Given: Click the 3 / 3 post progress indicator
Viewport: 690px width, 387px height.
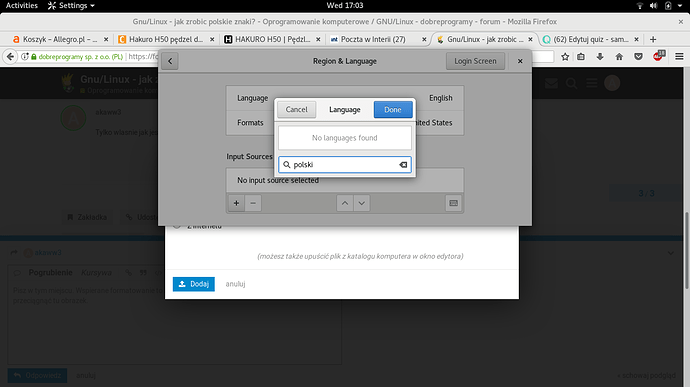Looking at the screenshot, I should click(x=646, y=193).
